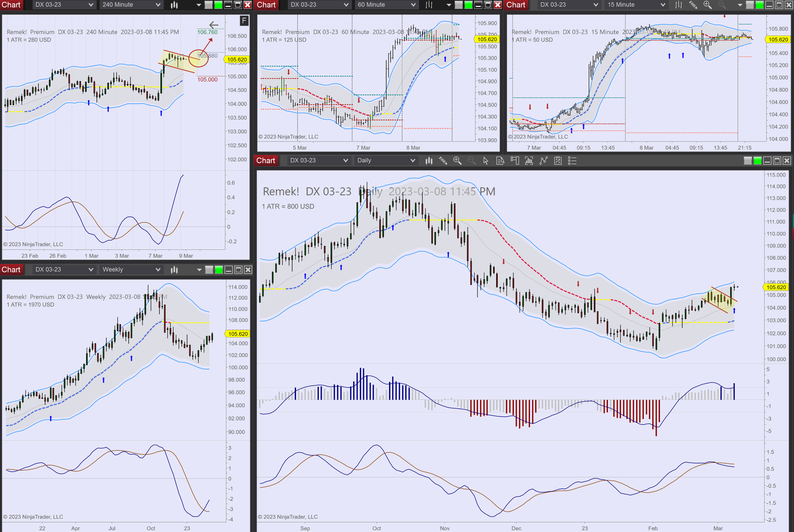Select drawing tools pencil in Daily chart
The width and height of the screenshot is (794, 532).
pos(443,161)
